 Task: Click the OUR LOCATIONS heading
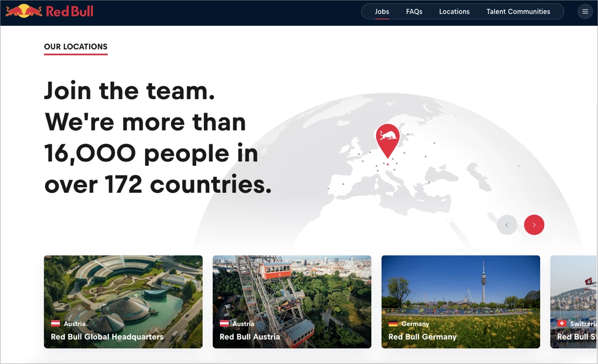click(x=75, y=46)
